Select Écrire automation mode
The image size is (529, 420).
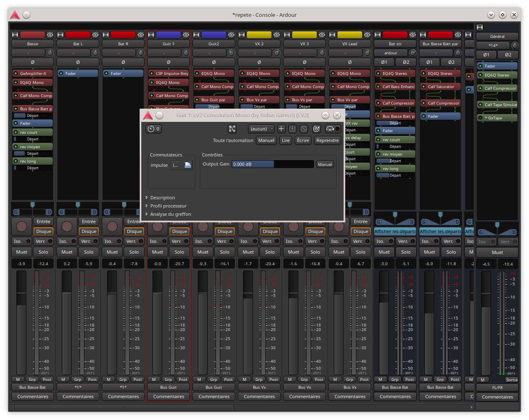pos(303,140)
